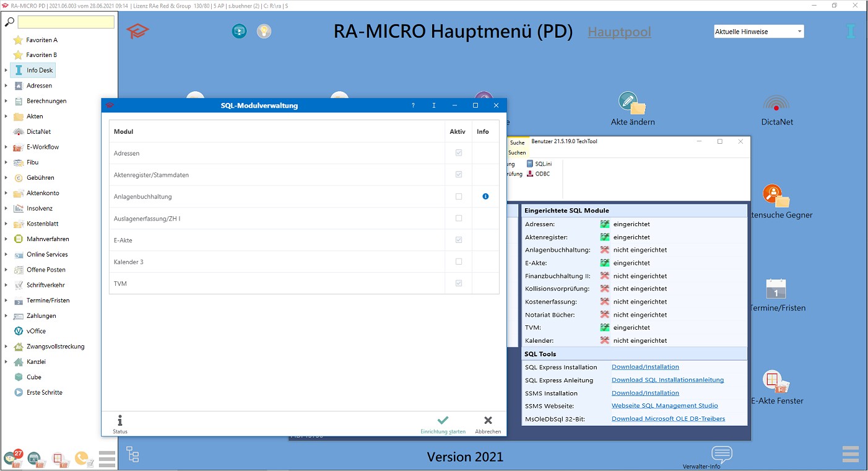The height and width of the screenshot is (471, 868).
Task: Expand the Adressen tree node
Action: pos(6,86)
